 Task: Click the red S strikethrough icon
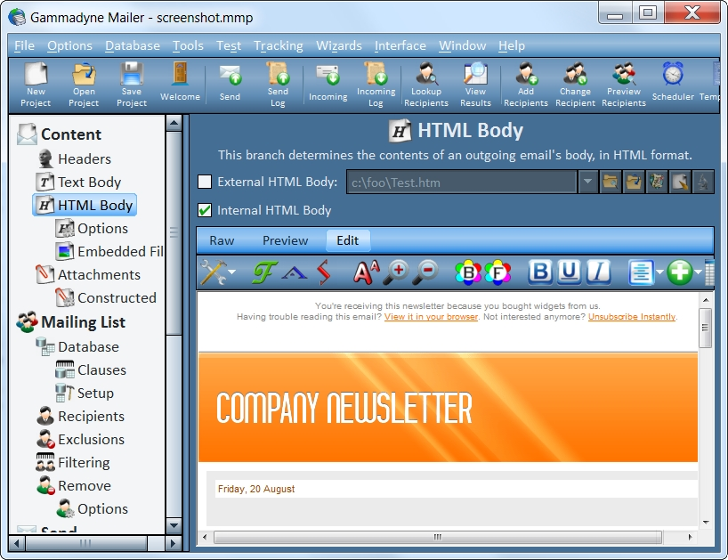coord(324,272)
